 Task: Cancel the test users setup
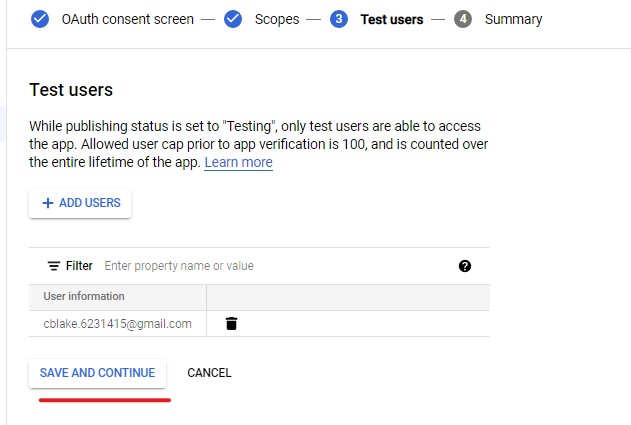[x=209, y=373]
